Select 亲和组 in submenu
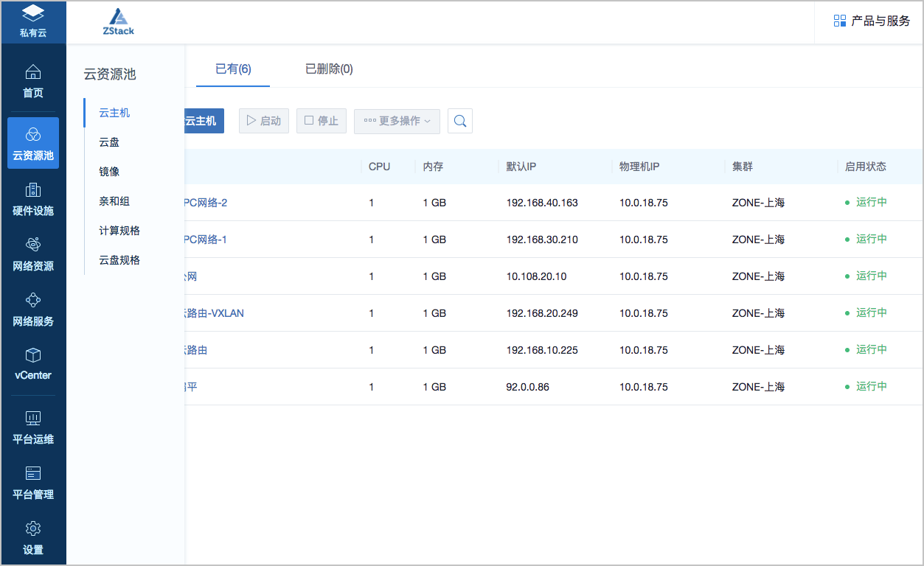The height and width of the screenshot is (566, 924). [114, 201]
